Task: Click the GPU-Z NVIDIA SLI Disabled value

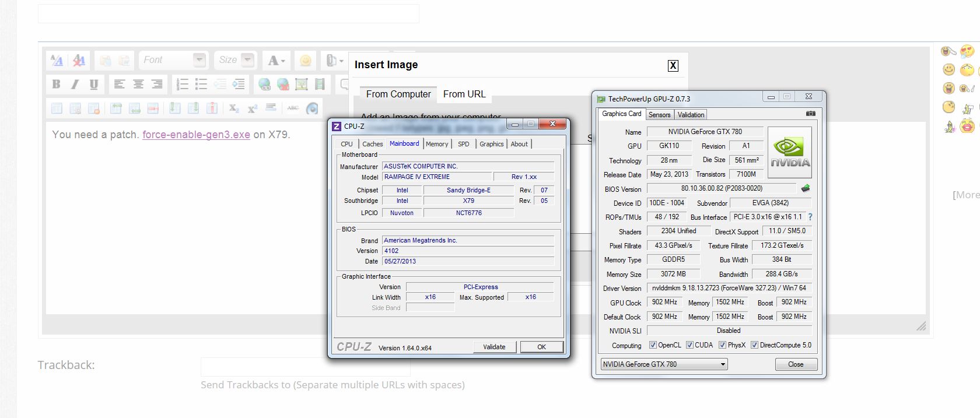Action: tap(729, 331)
